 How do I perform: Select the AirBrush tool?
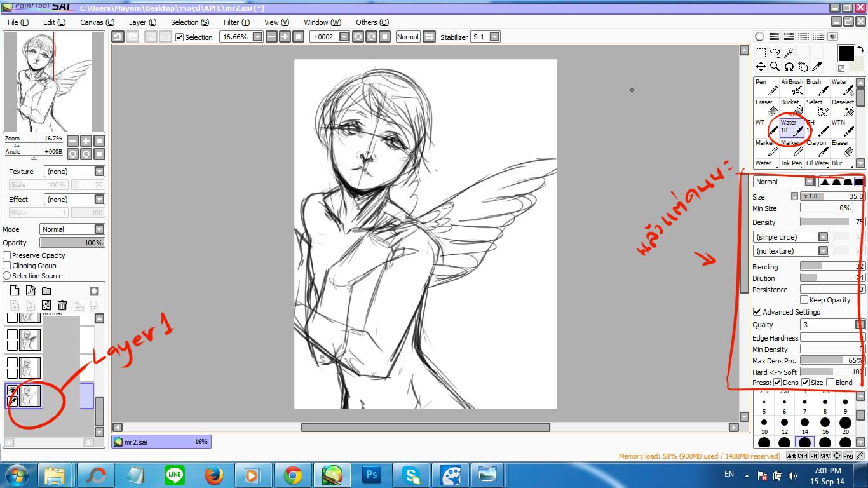point(792,87)
